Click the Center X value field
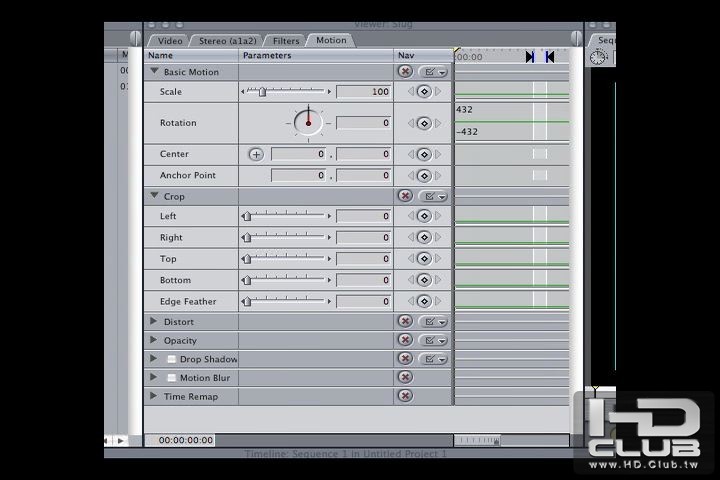The image size is (720, 480). (x=298, y=154)
